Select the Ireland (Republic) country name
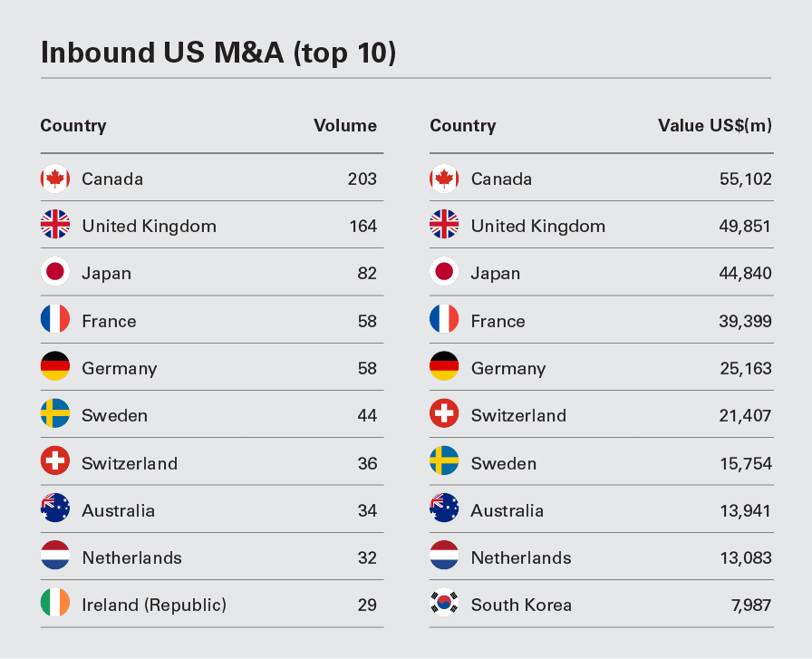The height and width of the screenshot is (659, 812). (x=154, y=605)
